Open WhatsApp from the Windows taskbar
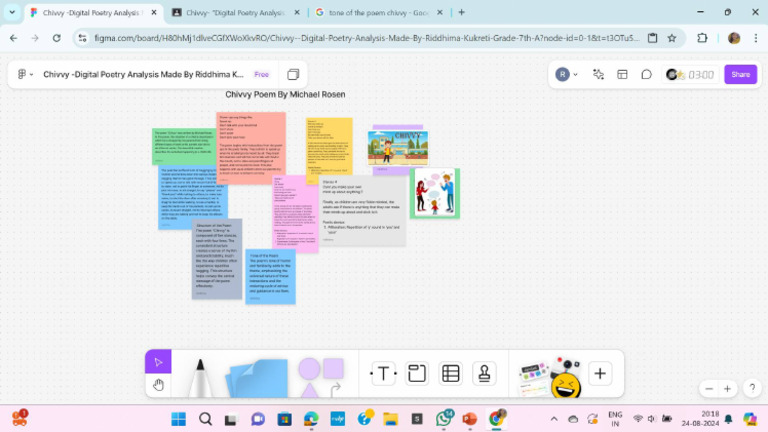Viewport: 768px width, 432px height. click(444, 419)
